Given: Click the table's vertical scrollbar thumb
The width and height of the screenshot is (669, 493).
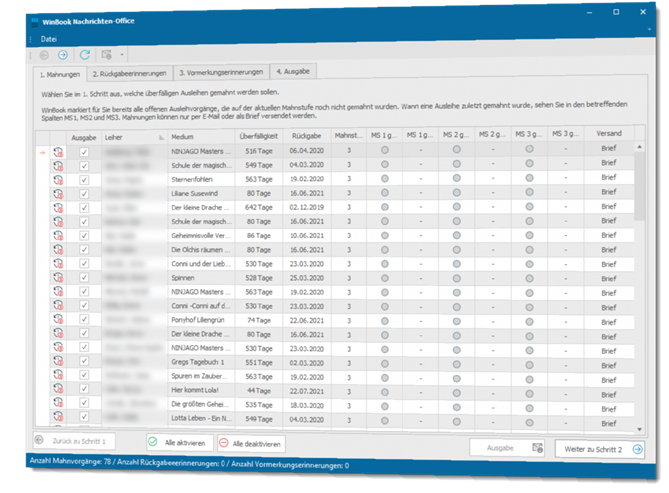Looking at the screenshot, I should (639, 186).
